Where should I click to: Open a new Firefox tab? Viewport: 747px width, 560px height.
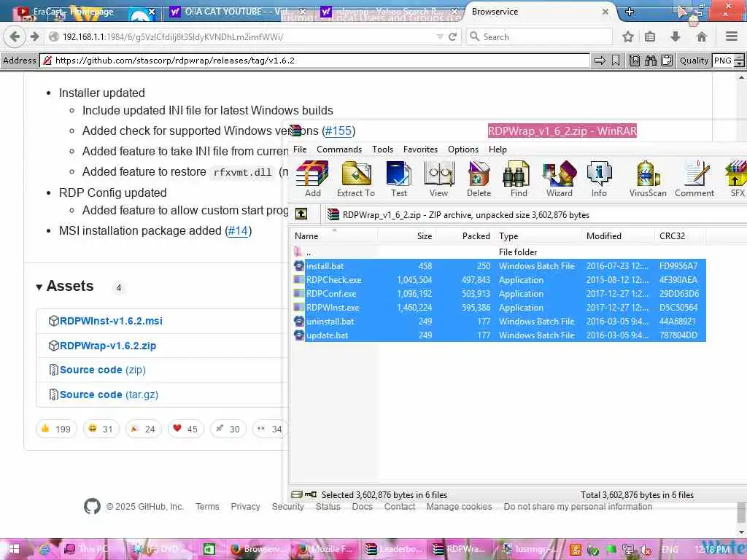pos(630,12)
